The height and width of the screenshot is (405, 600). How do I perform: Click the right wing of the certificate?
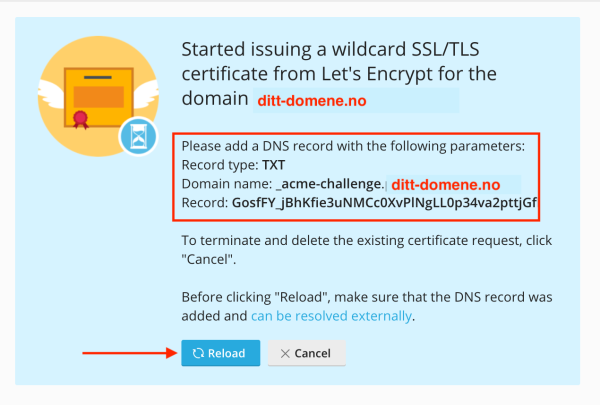(146, 93)
